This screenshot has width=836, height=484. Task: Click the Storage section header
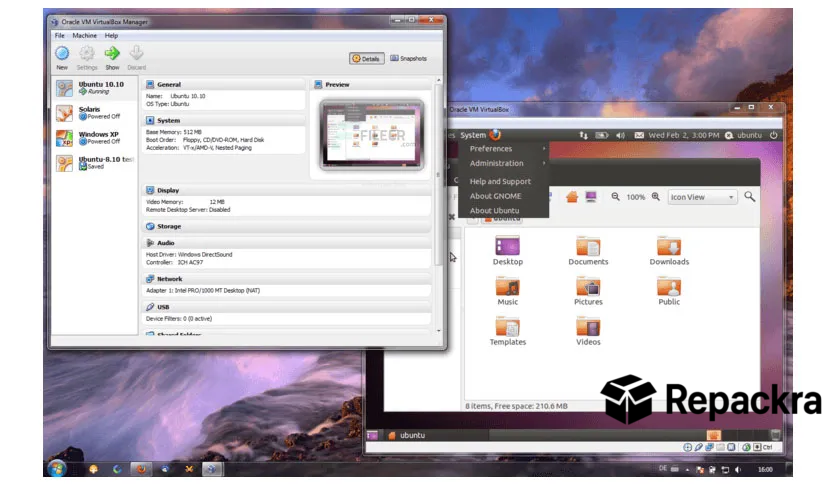pos(287,227)
